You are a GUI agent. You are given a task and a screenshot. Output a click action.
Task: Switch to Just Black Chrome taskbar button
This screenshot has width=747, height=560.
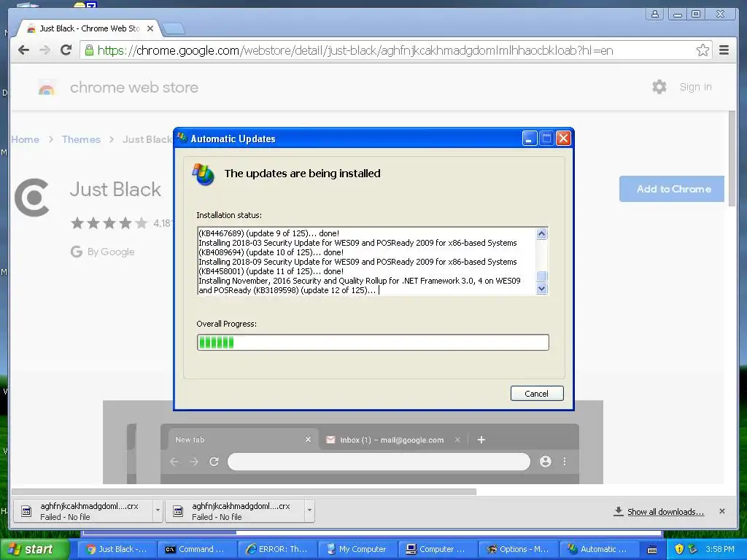pos(117,549)
